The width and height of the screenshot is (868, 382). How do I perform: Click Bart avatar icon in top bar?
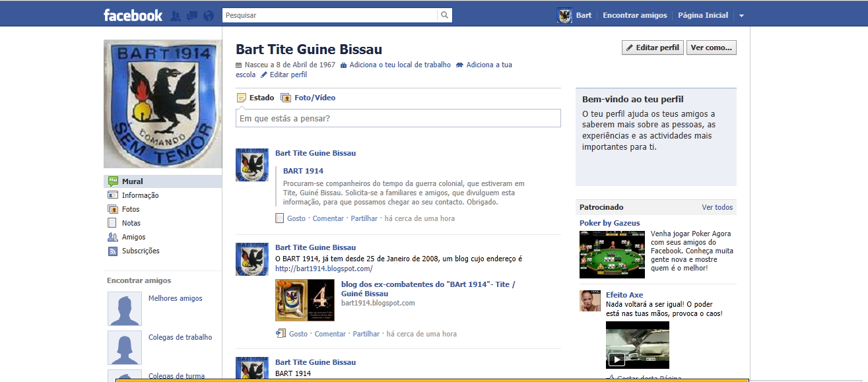(x=564, y=16)
